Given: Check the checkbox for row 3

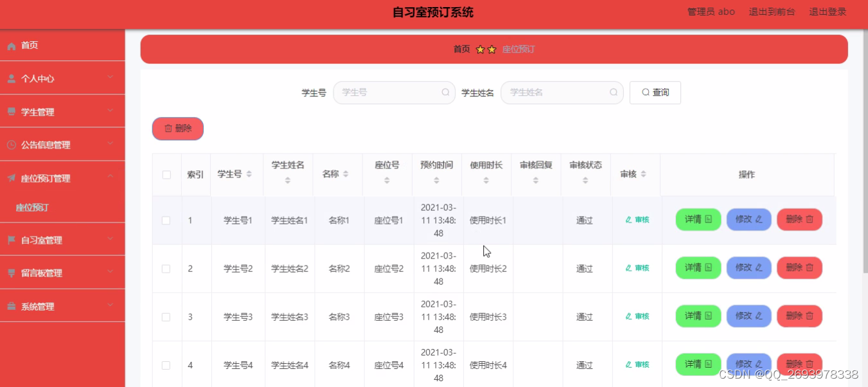Looking at the screenshot, I should (x=166, y=317).
